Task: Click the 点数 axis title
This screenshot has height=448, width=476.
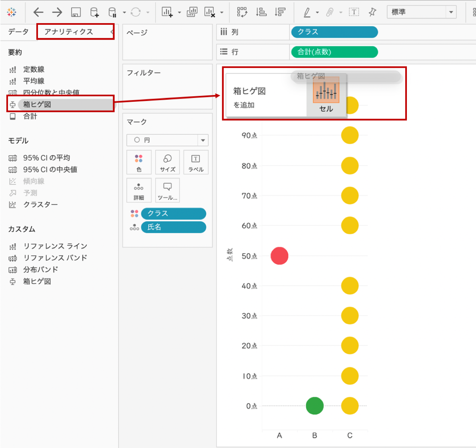Action: 229,254
